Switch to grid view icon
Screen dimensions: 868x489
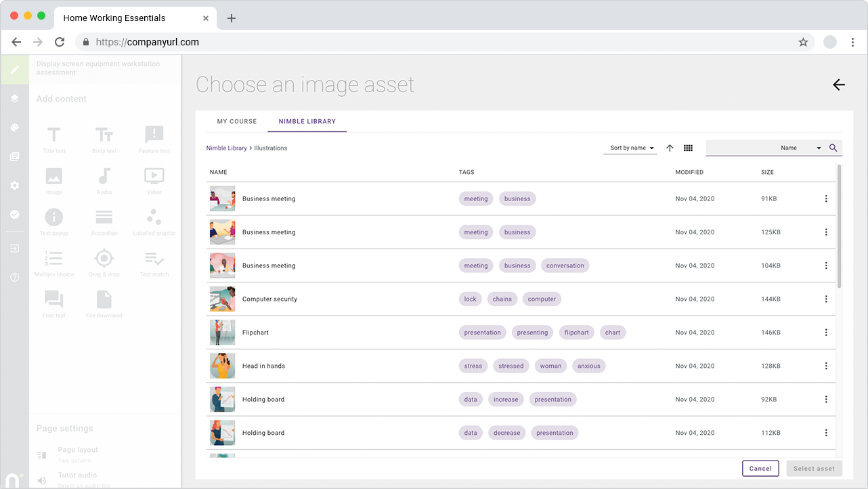click(688, 148)
